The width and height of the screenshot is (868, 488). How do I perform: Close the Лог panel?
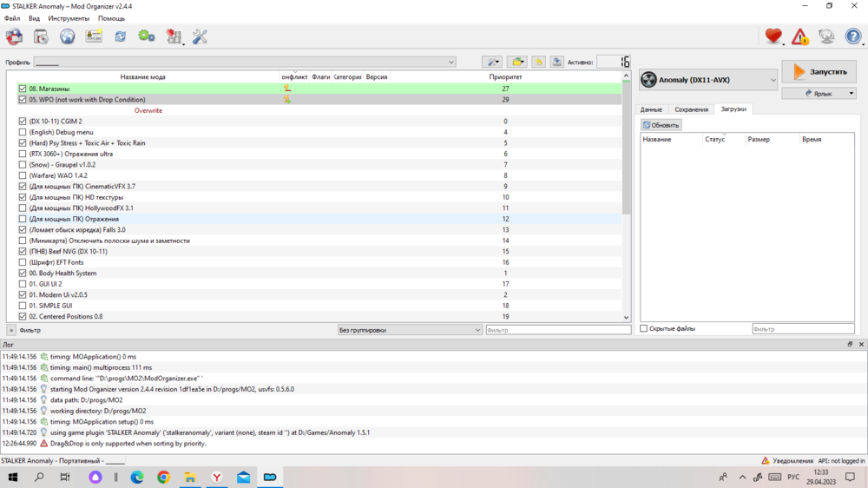coord(861,344)
